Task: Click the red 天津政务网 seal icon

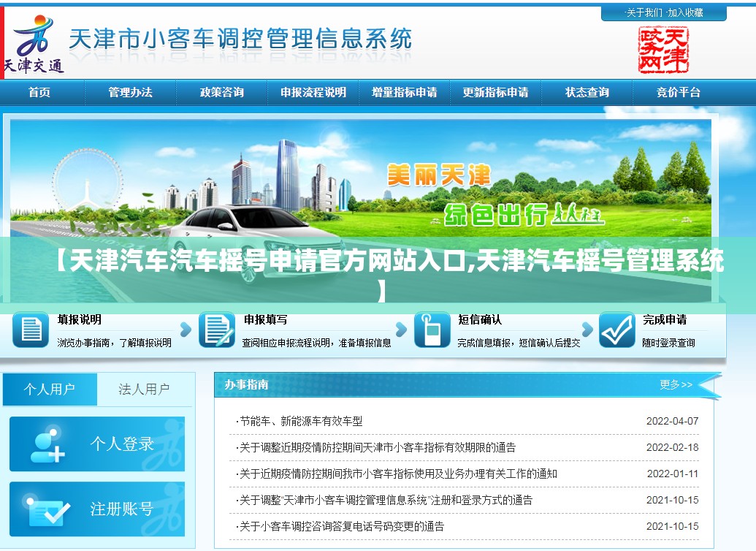Action: click(663, 50)
